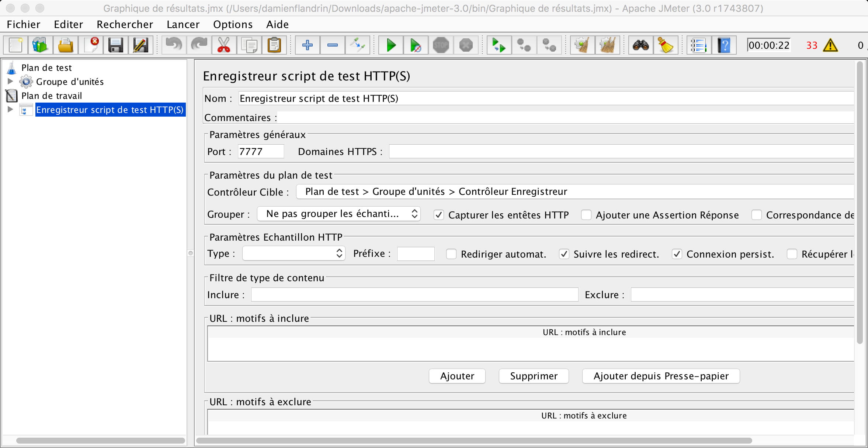Click the Inclure content type field
This screenshot has width=868, height=448.
click(414, 294)
